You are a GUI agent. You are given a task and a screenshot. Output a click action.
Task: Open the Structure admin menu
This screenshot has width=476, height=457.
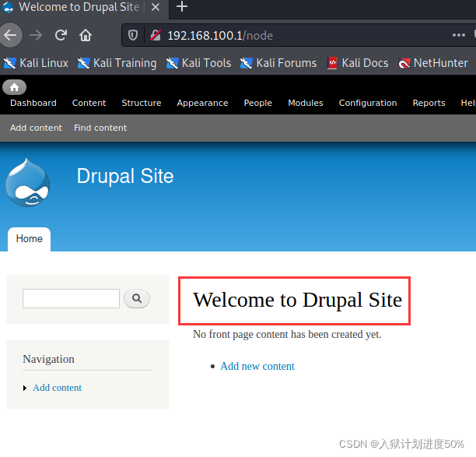(142, 103)
